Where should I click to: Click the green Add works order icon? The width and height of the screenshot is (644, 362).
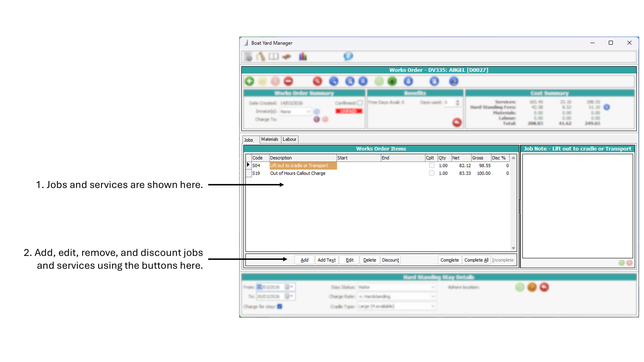click(x=250, y=81)
